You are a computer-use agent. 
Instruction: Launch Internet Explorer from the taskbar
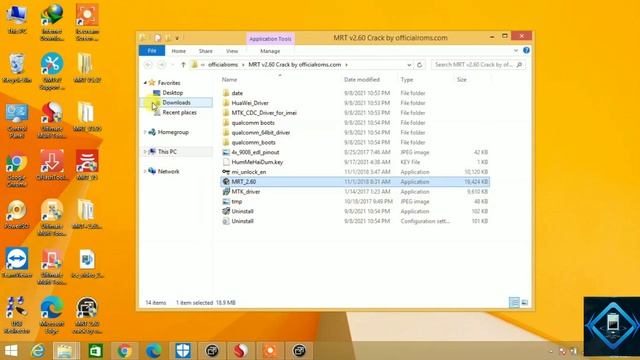coord(38,351)
